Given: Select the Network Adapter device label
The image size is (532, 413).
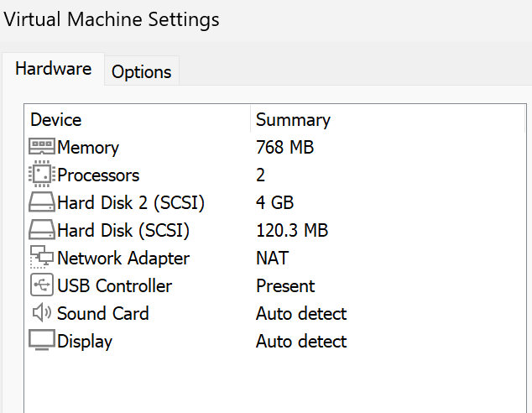Looking at the screenshot, I should click(x=123, y=259).
